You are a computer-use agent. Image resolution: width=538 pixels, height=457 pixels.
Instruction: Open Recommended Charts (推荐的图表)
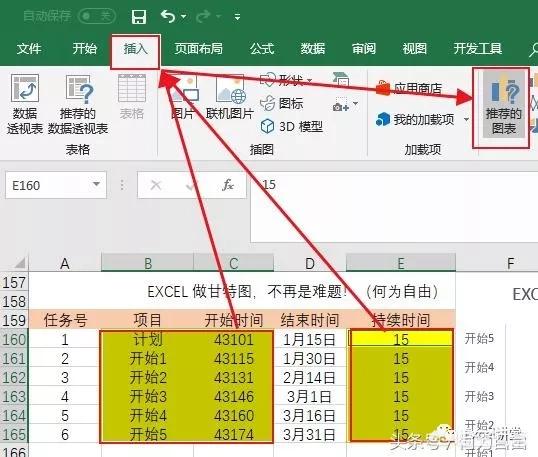(x=503, y=105)
